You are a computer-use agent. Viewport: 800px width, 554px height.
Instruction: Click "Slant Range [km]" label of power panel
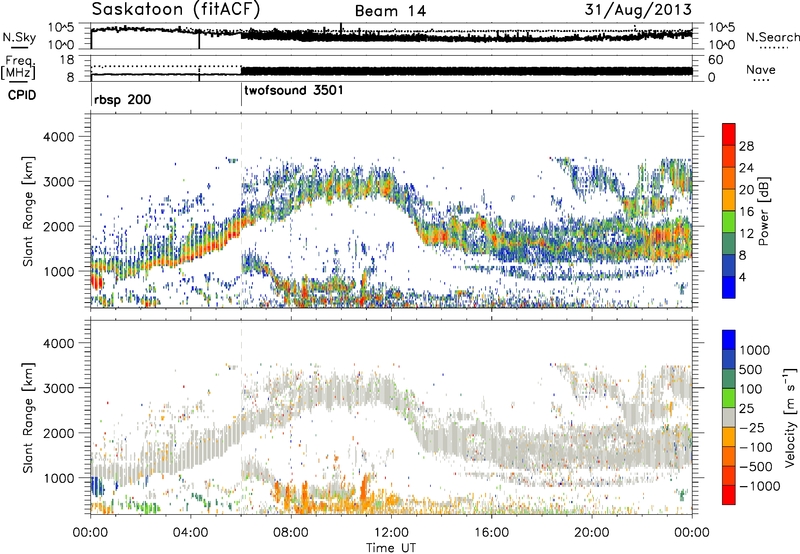pyautogui.click(x=28, y=211)
